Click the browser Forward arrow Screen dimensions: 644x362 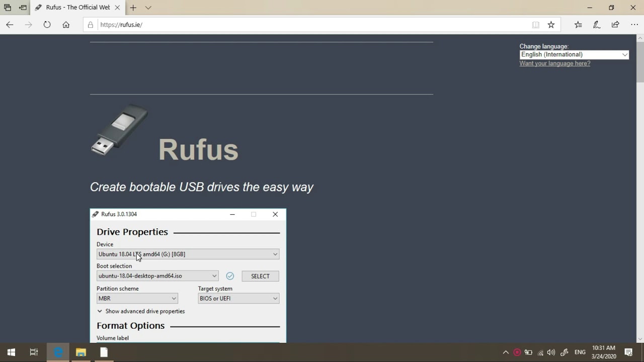28,25
